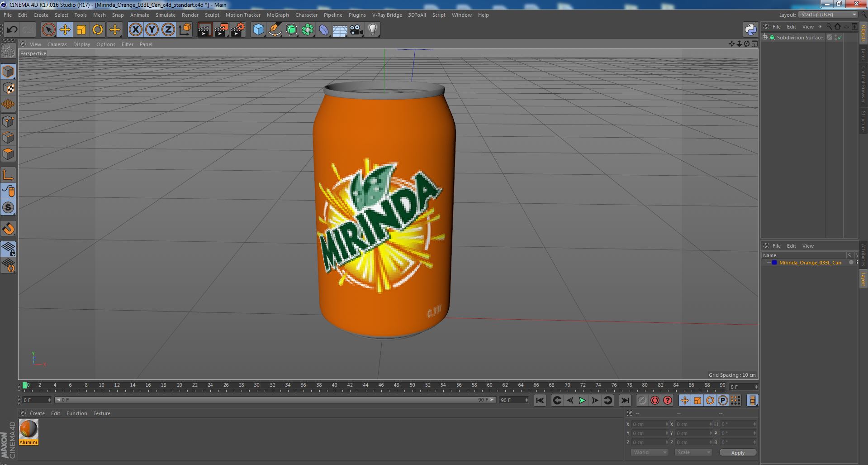The image size is (868, 465).
Task: Toggle Locked Workplane icon
Action: tap(8, 249)
